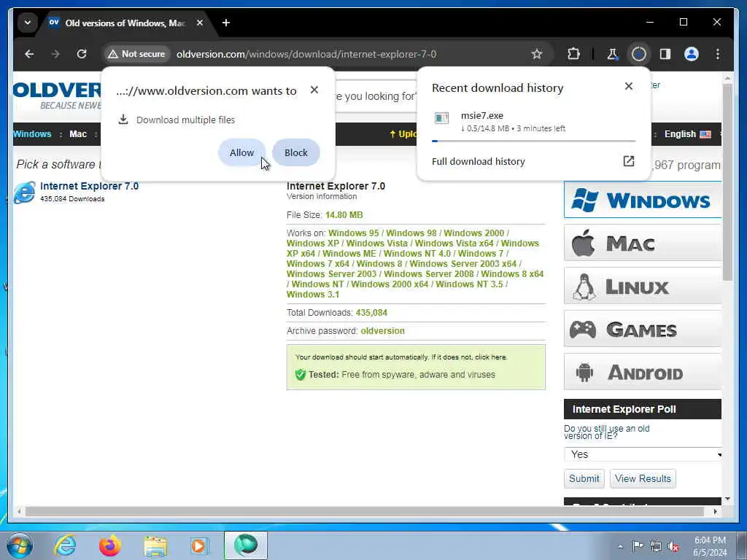The width and height of the screenshot is (747, 560).
Task: Click the vertical page scrollbar
Action: 727,182
